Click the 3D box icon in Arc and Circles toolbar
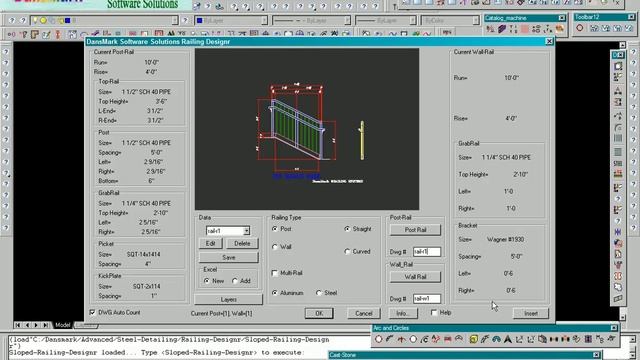This screenshot has height=360, width=640. tap(542, 339)
